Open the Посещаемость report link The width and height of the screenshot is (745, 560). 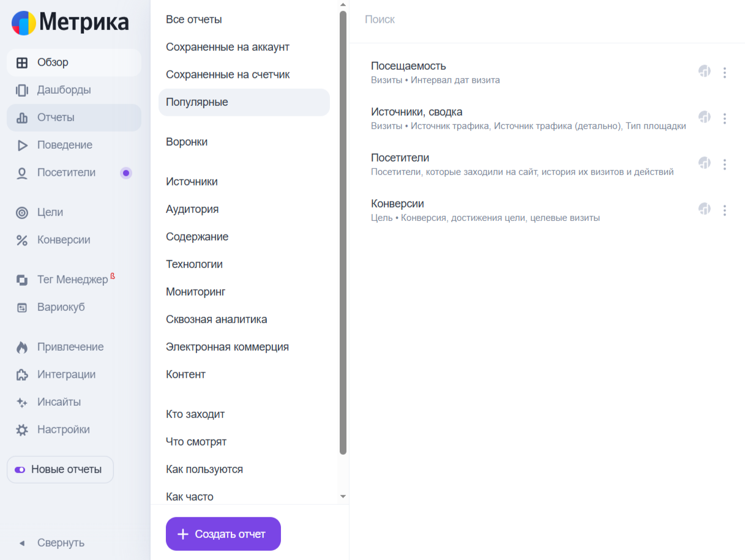point(408,66)
